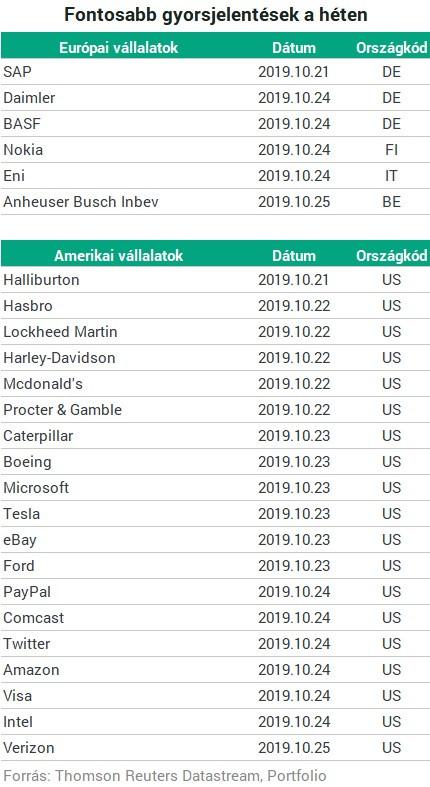This screenshot has width=430, height=787.
Task: Select the Lockheed Martin row
Action: 215,332
